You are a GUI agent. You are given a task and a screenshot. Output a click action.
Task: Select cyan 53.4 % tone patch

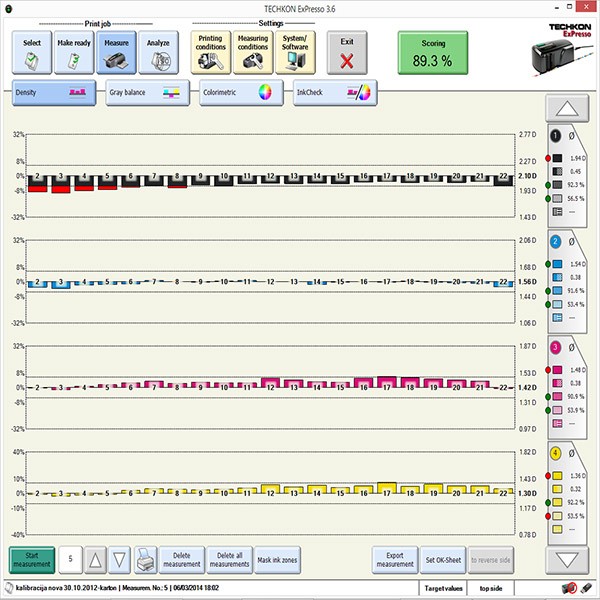[x=558, y=304]
